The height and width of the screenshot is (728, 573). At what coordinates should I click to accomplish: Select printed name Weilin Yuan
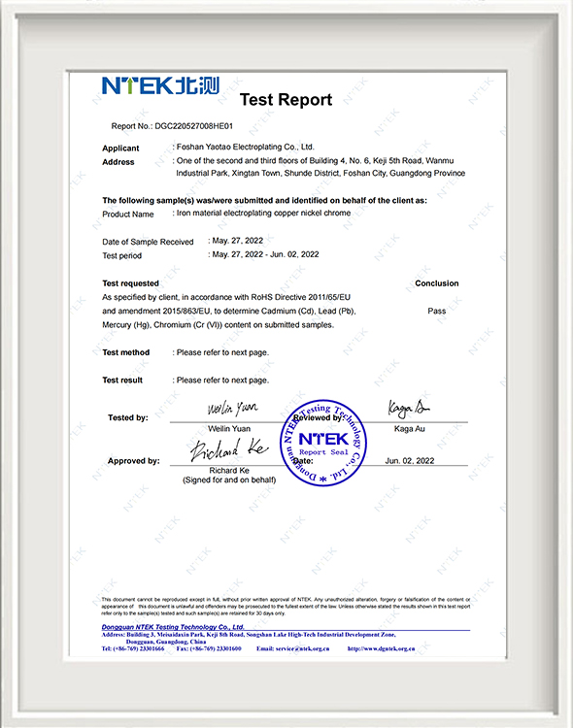click(229, 428)
